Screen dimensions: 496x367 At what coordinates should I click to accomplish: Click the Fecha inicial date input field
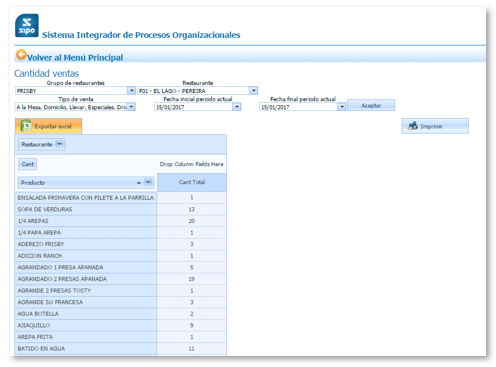click(x=194, y=107)
